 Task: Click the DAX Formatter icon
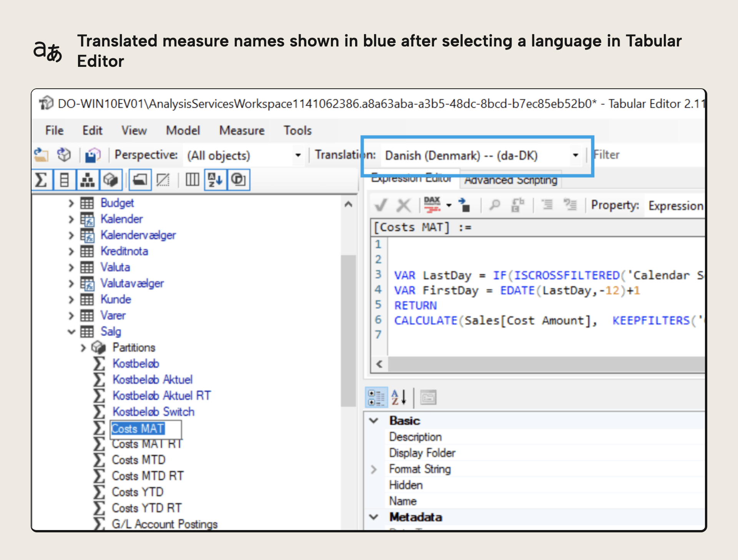coord(432,205)
